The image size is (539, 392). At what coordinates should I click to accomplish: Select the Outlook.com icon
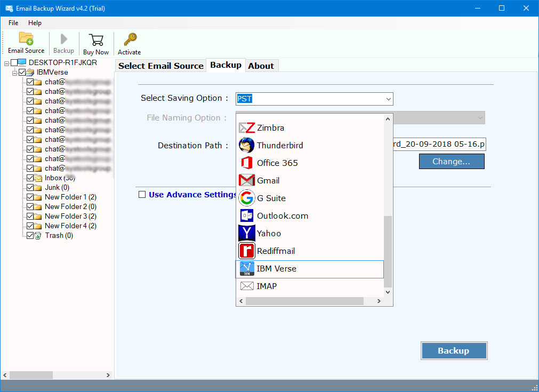point(246,215)
